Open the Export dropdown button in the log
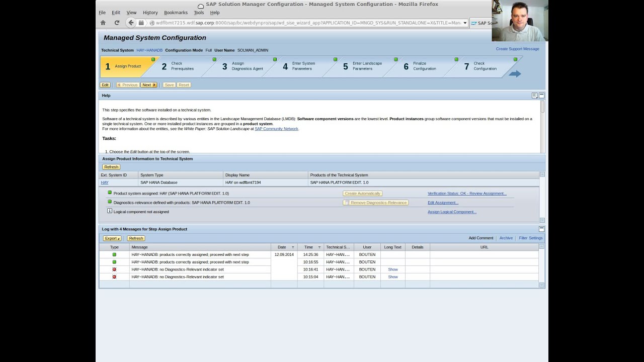644x362 pixels. pyautogui.click(x=112, y=238)
